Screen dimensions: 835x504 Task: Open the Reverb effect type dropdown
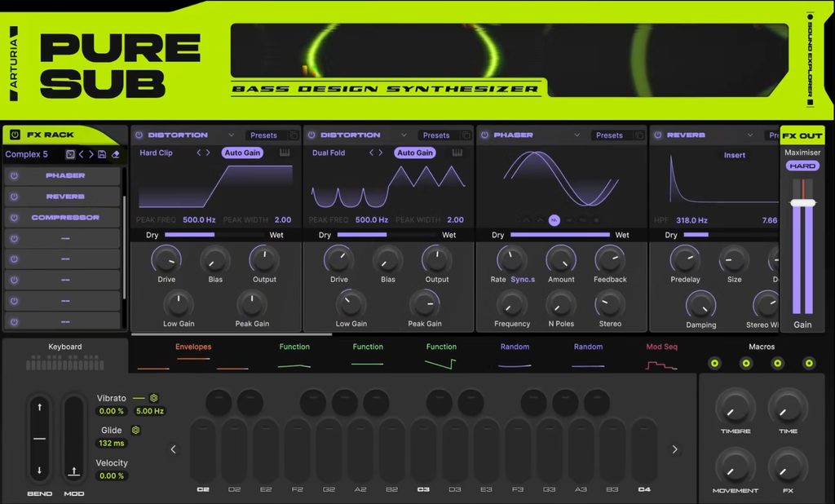tap(750, 135)
